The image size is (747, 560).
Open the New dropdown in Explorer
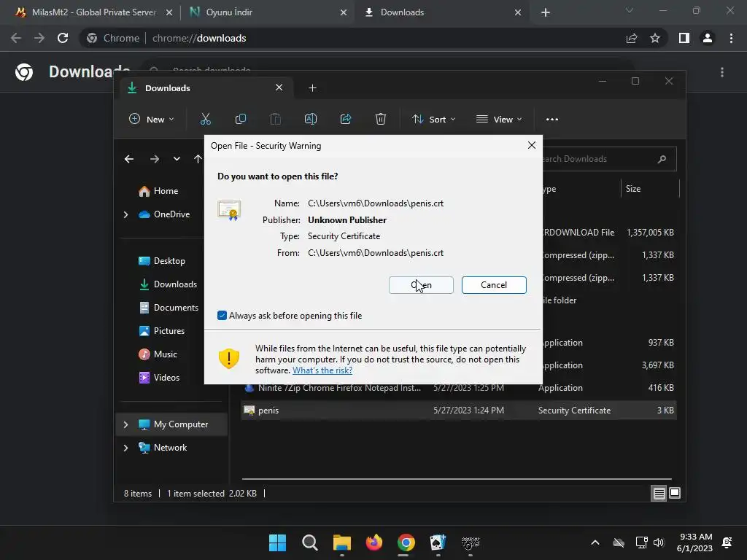[x=152, y=119]
